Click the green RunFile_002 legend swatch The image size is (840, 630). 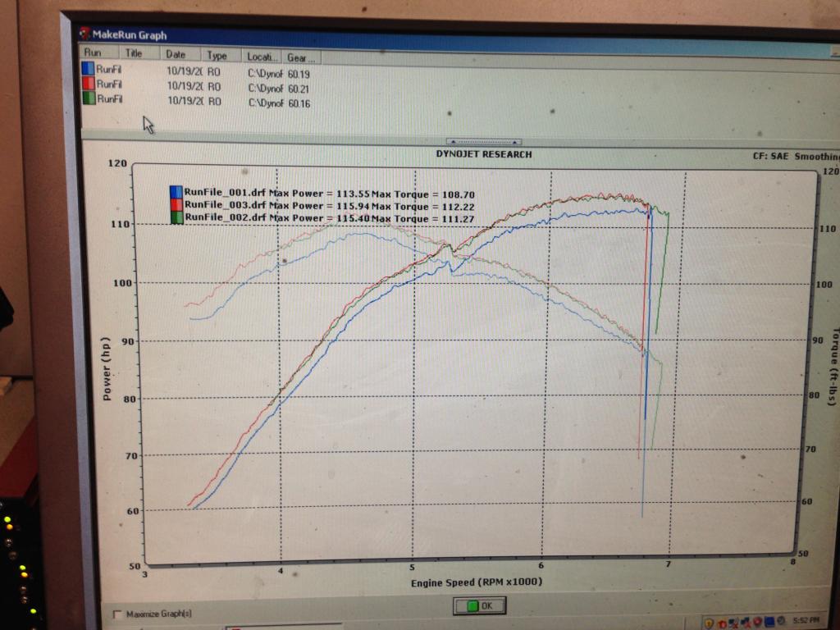176,217
